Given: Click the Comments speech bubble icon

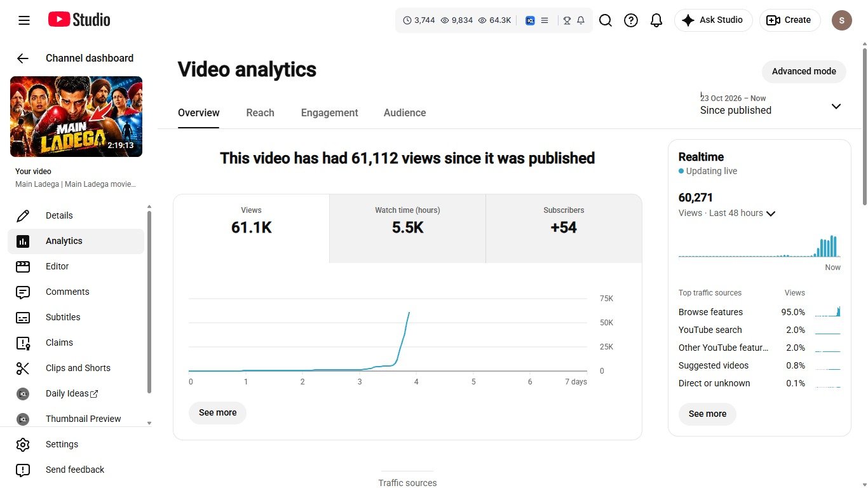Looking at the screenshot, I should tap(23, 292).
